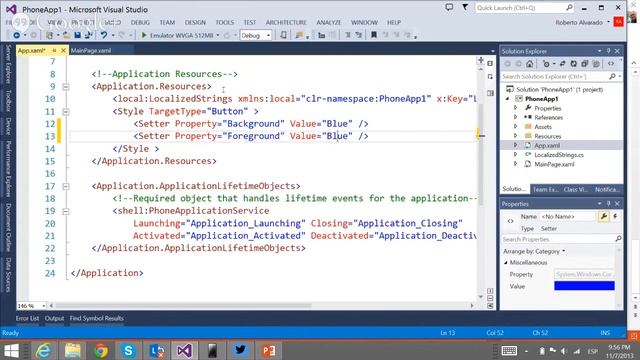Click the Properties search magnifier icon
The image size is (640, 360).
pyautogui.click(x=618, y=239)
